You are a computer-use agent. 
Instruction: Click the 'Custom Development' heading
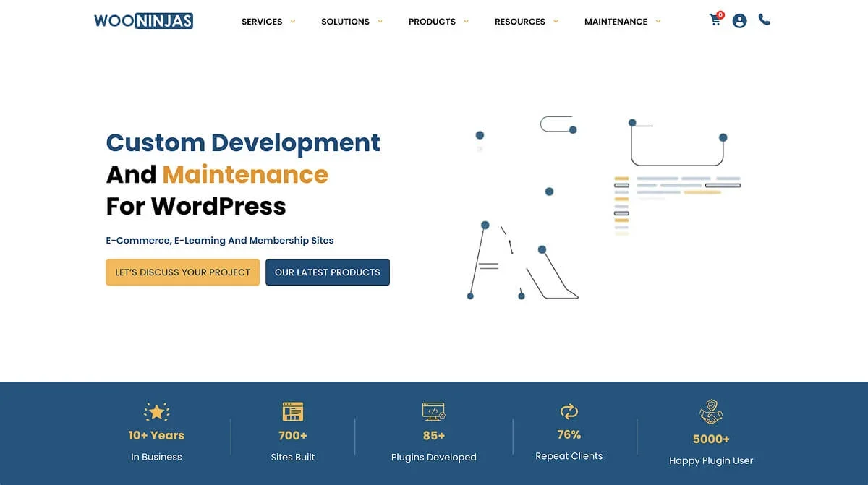coord(243,142)
